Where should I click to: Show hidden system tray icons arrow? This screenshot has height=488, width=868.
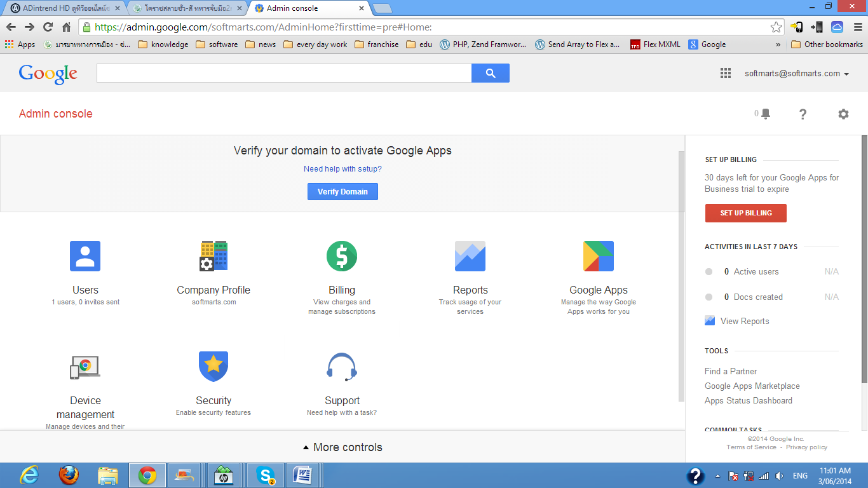717,476
